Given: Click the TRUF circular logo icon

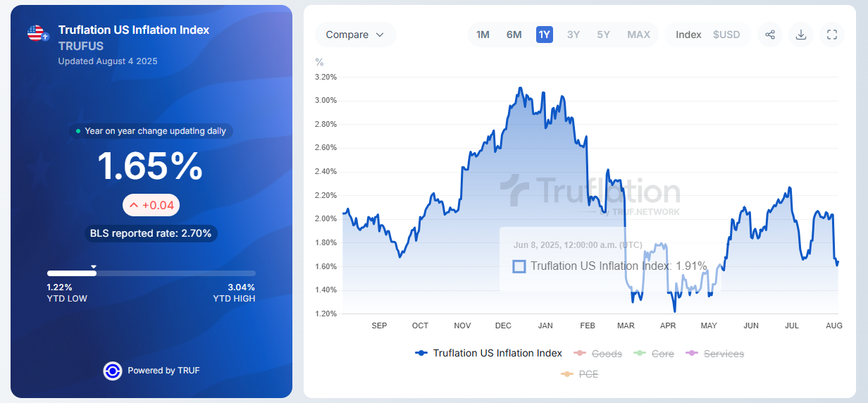Looking at the screenshot, I should [x=113, y=371].
